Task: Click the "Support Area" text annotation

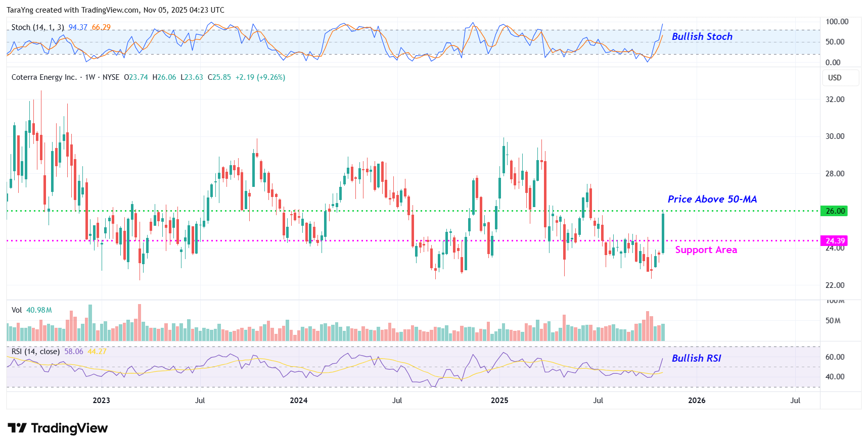Action: click(x=706, y=250)
